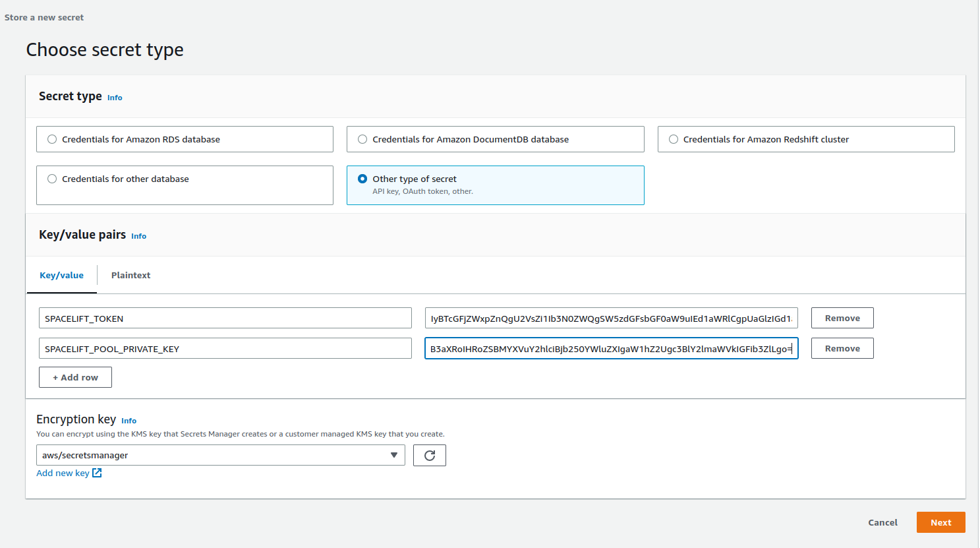Switch to the Plaintext tab

(x=130, y=276)
